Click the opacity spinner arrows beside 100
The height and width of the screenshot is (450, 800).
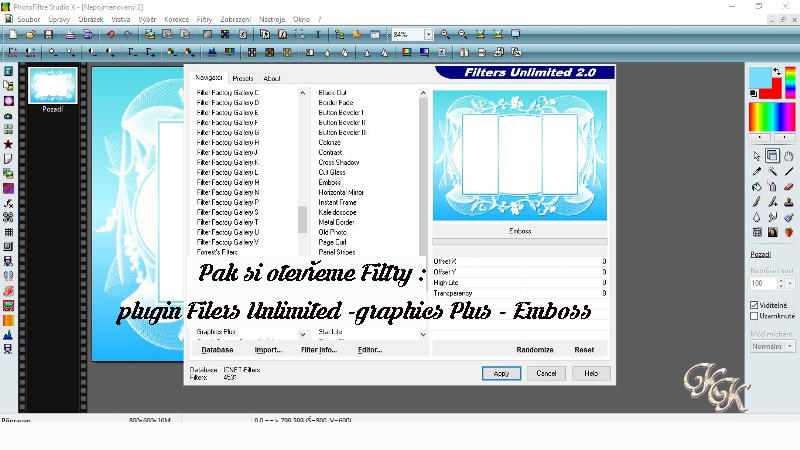pos(781,283)
